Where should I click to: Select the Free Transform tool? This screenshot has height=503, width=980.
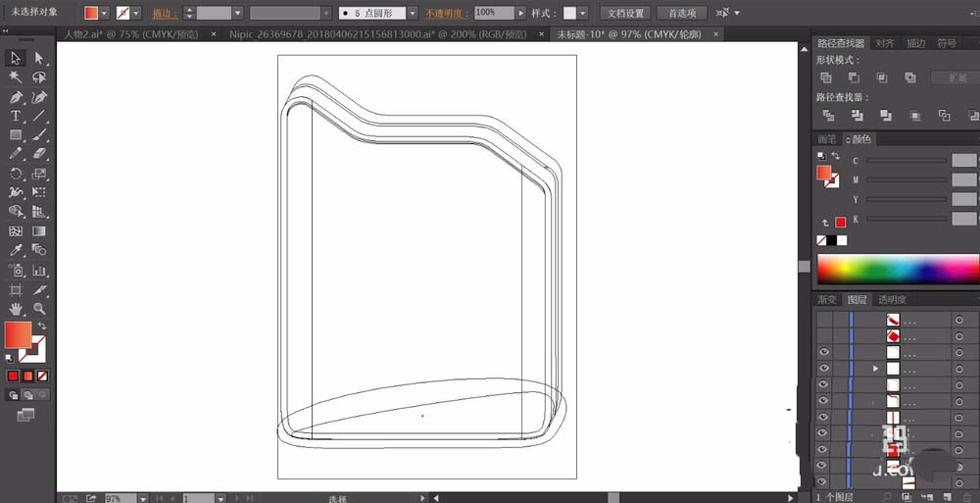(39, 193)
